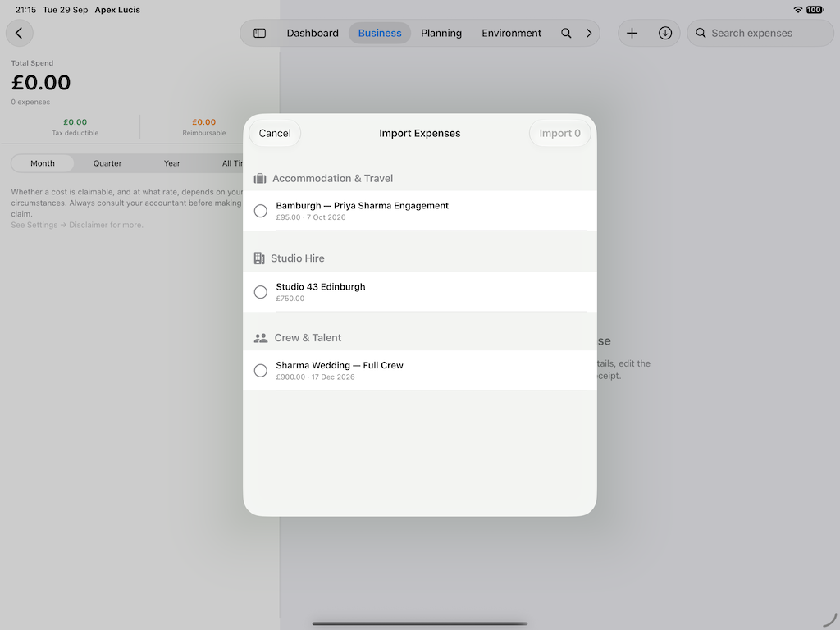Tap the Import 0 button
840x630 pixels.
pyautogui.click(x=559, y=134)
